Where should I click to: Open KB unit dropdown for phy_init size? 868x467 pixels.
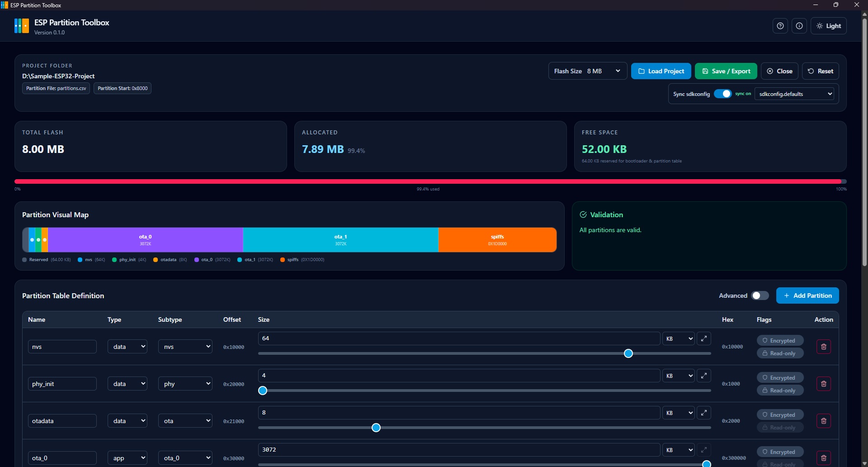tap(679, 376)
